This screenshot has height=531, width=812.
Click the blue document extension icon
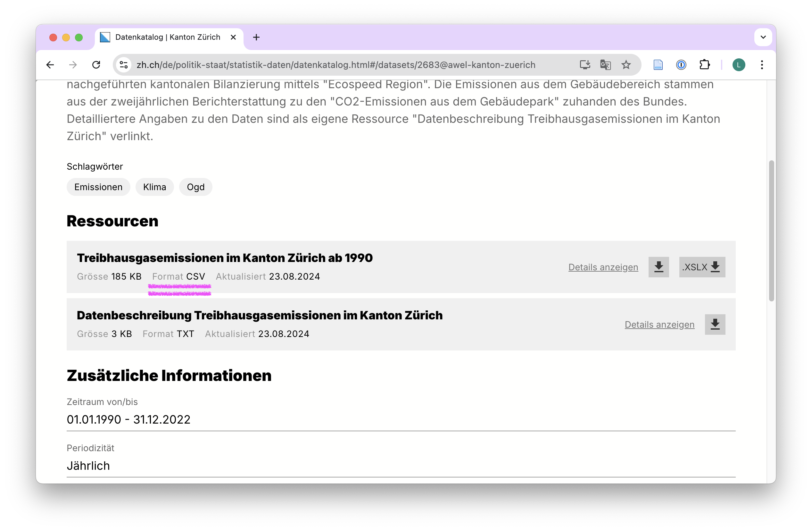pyautogui.click(x=658, y=65)
